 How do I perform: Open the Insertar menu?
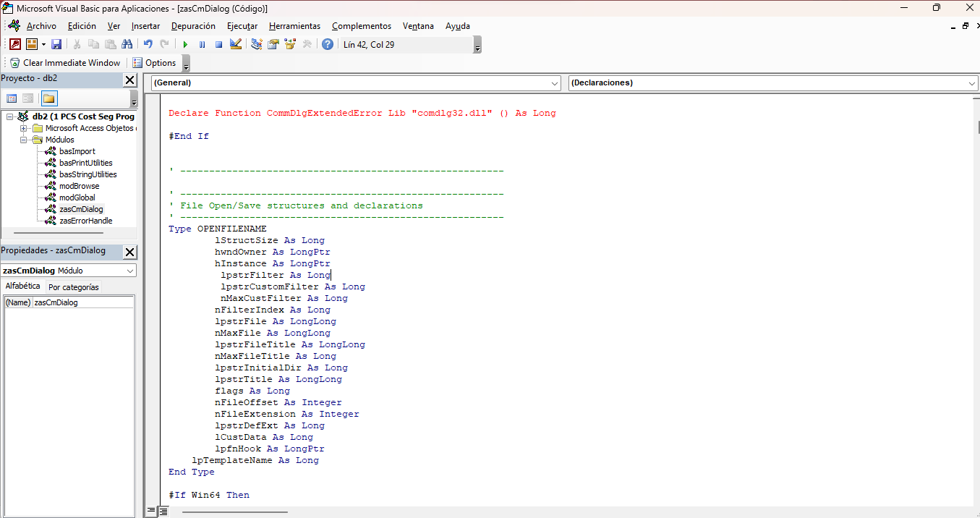pos(145,26)
